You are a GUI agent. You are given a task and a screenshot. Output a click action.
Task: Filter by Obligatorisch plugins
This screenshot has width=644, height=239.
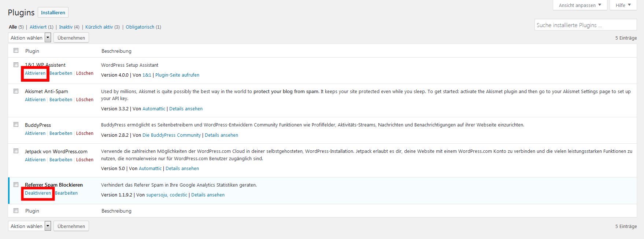click(140, 27)
